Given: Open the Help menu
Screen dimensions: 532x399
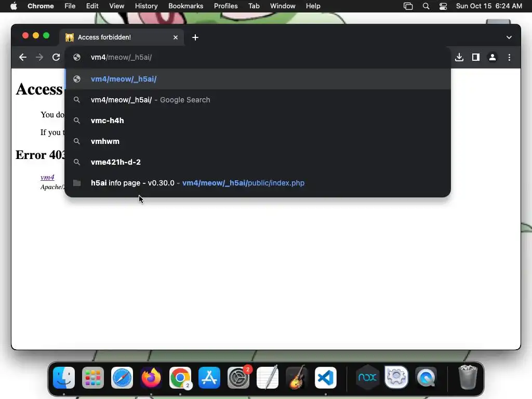Looking at the screenshot, I should (313, 6).
